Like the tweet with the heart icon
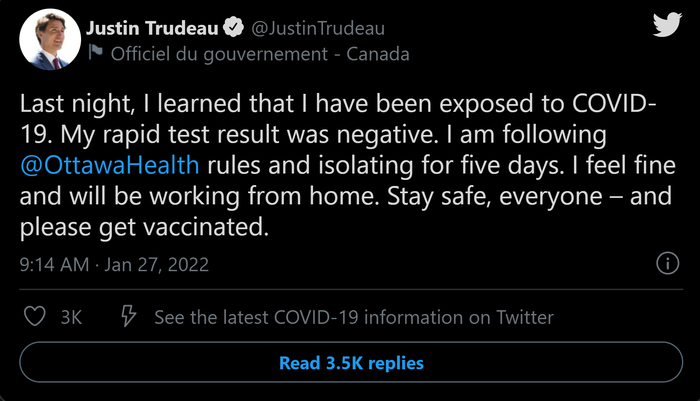The height and width of the screenshot is (401, 700). coord(35,317)
